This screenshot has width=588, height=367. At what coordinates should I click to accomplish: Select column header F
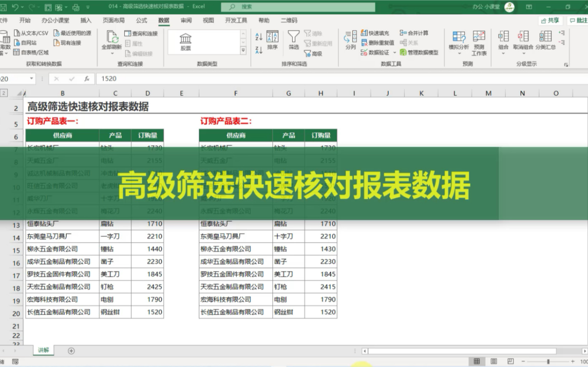pos(236,93)
